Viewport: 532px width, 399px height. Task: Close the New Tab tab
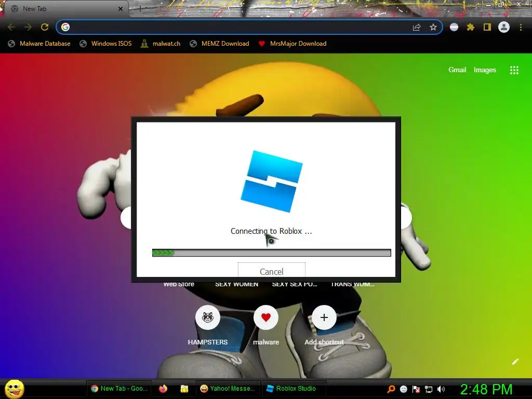(121, 9)
